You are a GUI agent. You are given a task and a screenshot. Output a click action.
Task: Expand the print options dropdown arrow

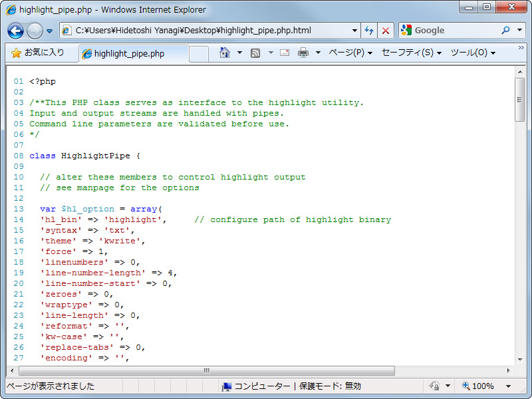tap(318, 53)
